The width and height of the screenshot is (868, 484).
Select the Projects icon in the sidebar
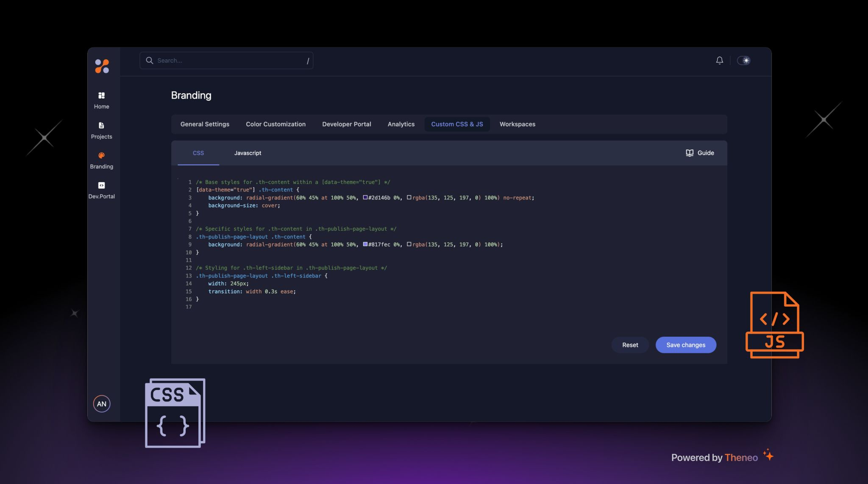(x=101, y=125)
